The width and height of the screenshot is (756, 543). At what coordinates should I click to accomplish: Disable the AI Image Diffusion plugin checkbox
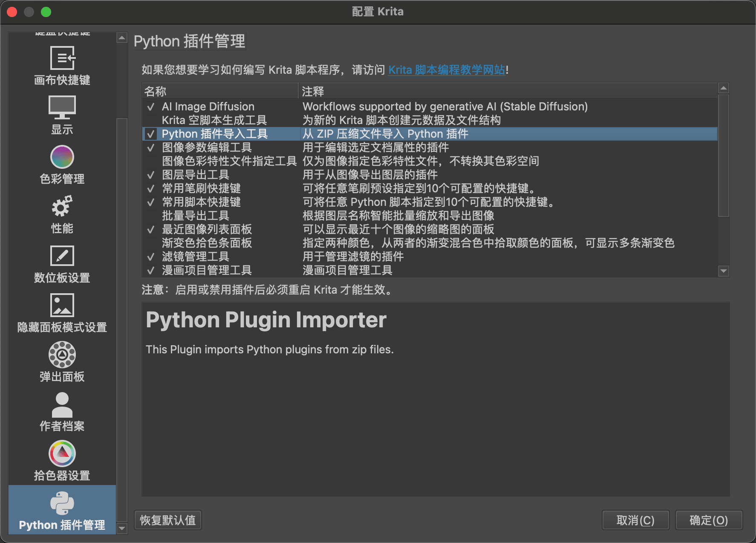(x=151, y=107)
